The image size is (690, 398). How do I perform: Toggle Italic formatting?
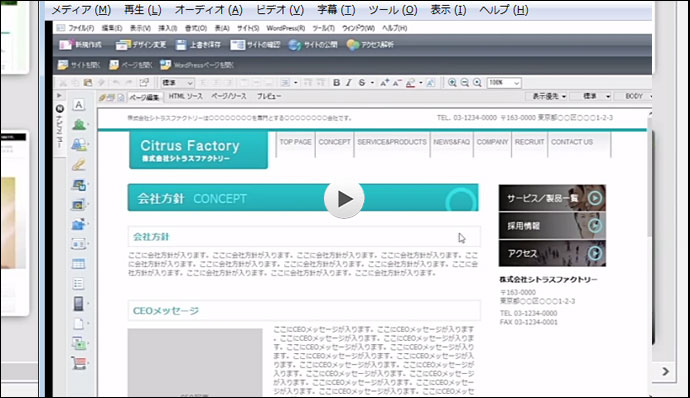349,82
